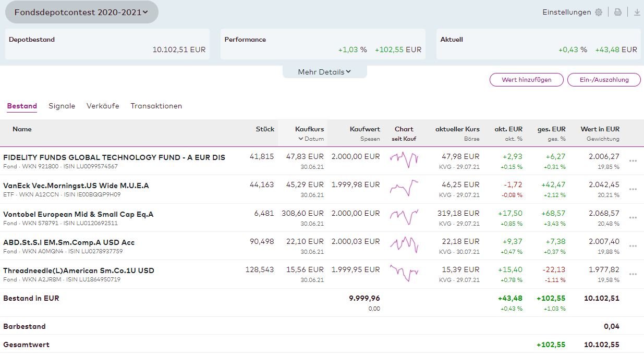
Task: Open three-dot menu for ABD.St.S.I row
Action: pos(633,246)
